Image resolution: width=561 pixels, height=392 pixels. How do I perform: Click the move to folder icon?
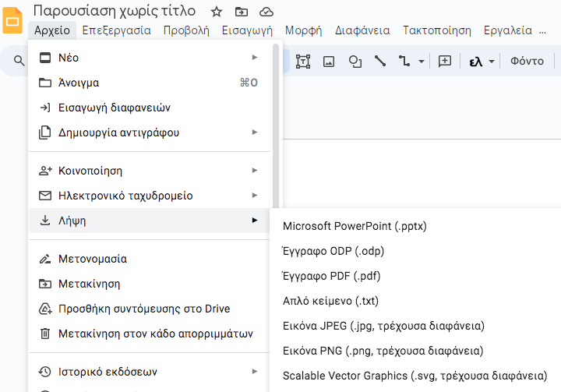(x=242, y=12)
